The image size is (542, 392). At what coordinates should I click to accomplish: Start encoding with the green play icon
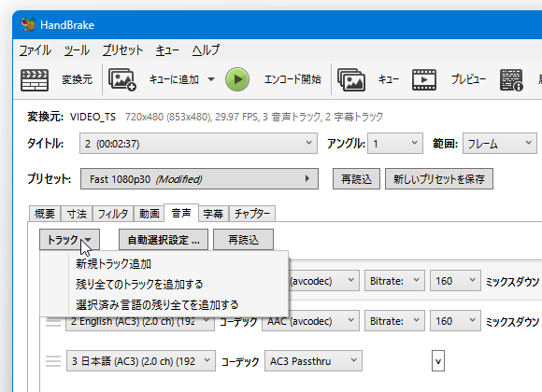(237, 79)
